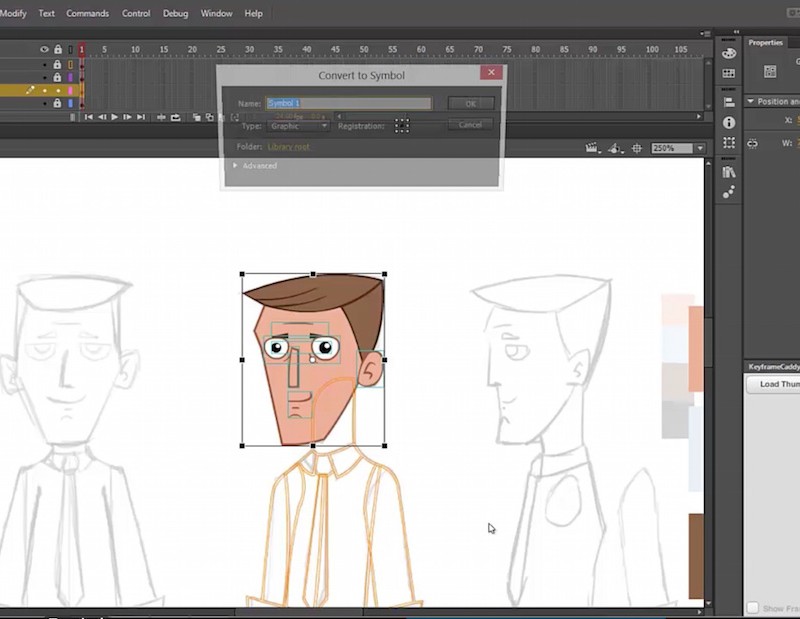Open the Window menu

[x=216, y=13]
